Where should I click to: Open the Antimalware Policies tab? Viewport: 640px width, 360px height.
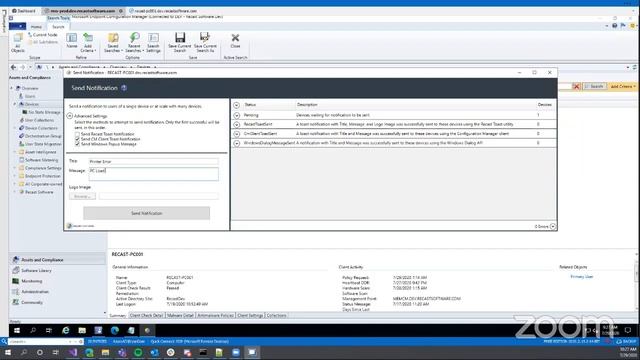[215, 316]
